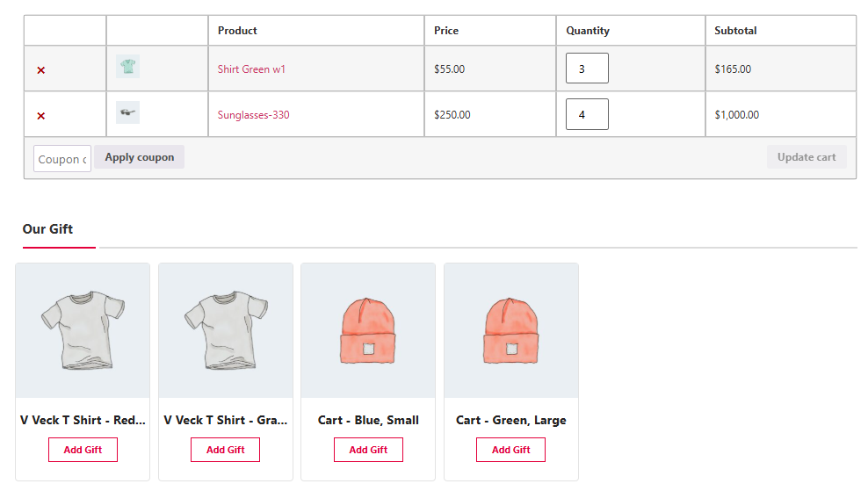The height and width of the screenshot is (491, 868).
Task: Remove Sunglasses-330 from cart
Action: (x=41, y=115)
